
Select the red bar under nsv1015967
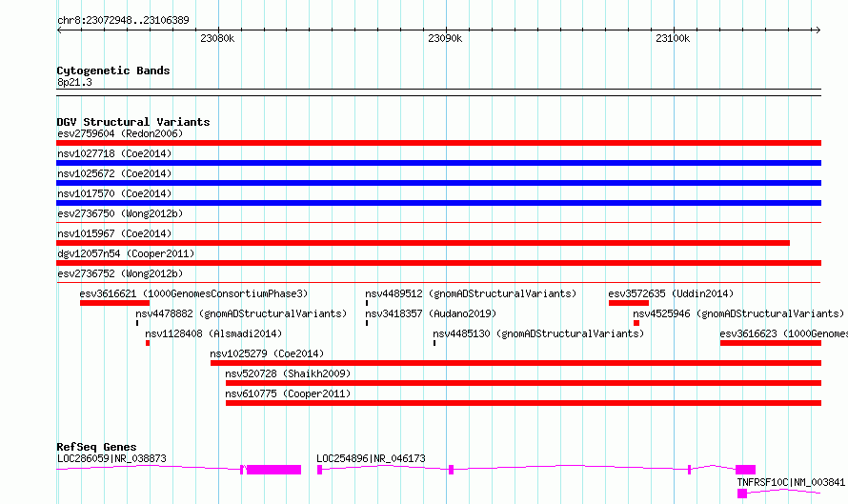[x=423, y=243]
